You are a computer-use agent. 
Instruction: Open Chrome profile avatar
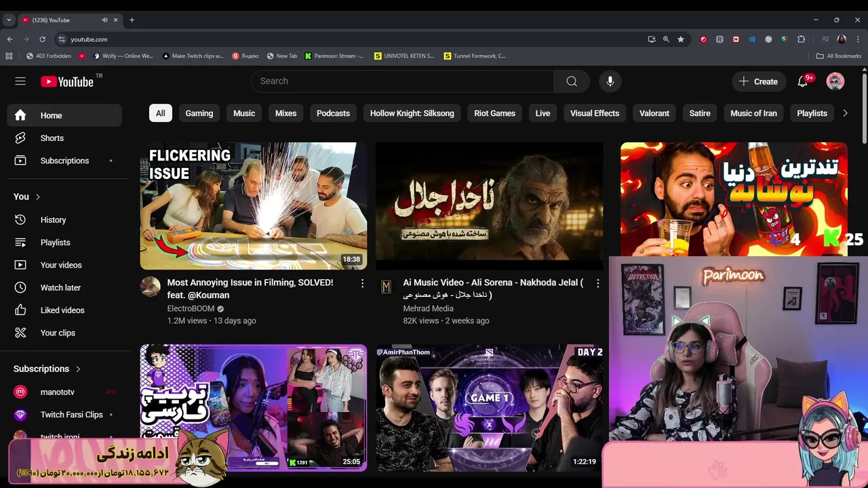[x=842, y=39]
